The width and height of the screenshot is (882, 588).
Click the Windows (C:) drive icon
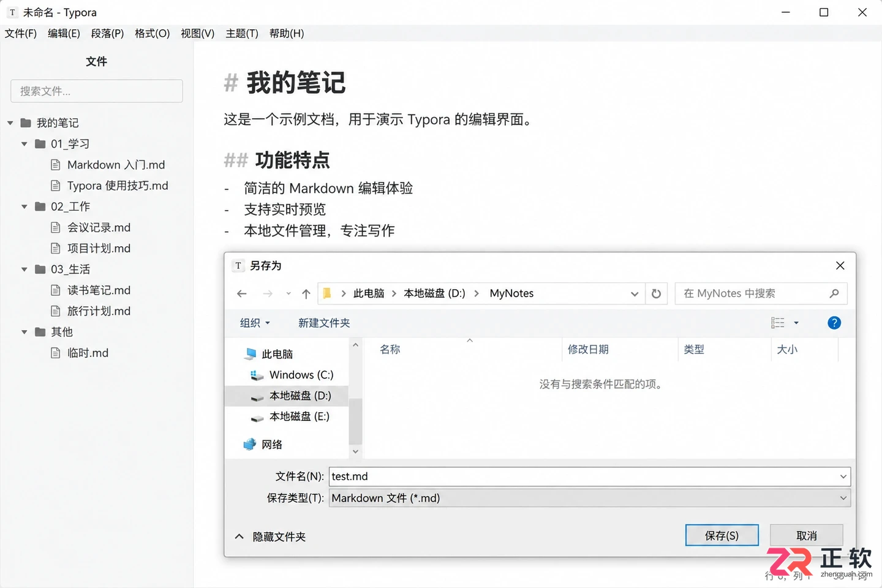pos(257,375)
